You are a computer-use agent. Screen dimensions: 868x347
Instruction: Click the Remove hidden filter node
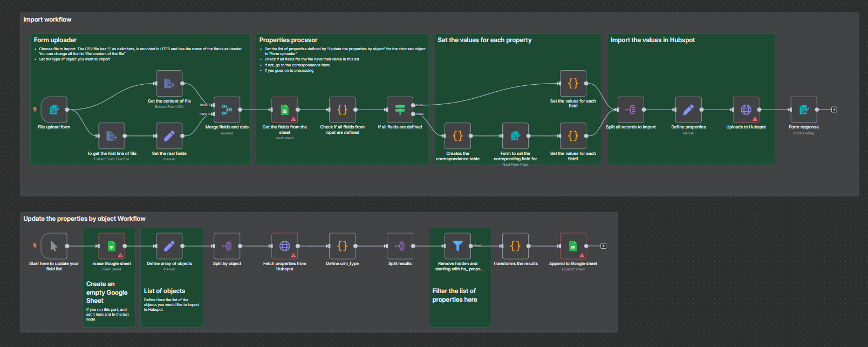(458, 246)
